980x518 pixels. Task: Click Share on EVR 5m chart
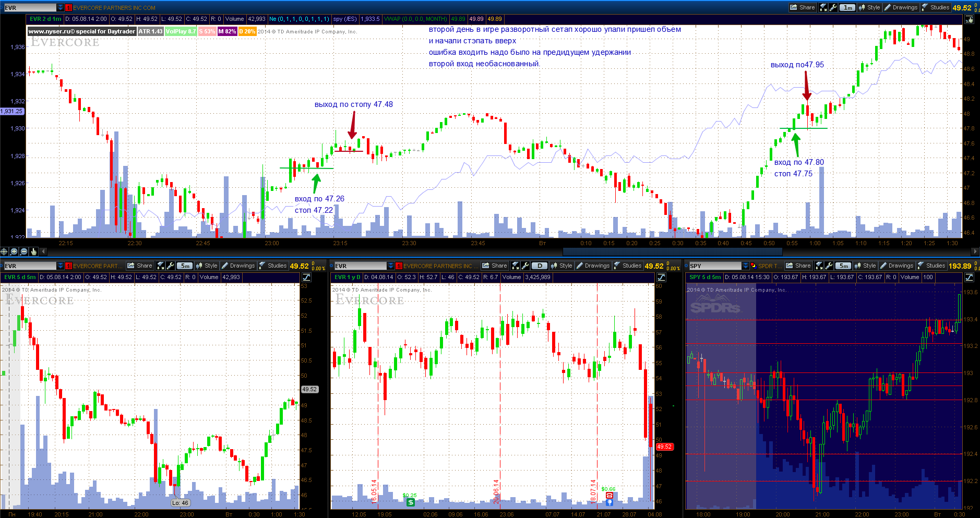point(140,266)
